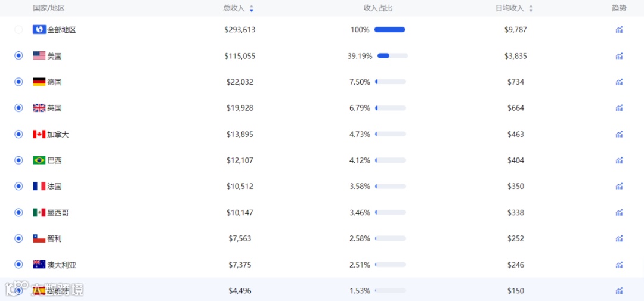Click trend chart icon for 巴西 row
The height and width of the screenshot is (301, 644).
click(x=619, y=160)
